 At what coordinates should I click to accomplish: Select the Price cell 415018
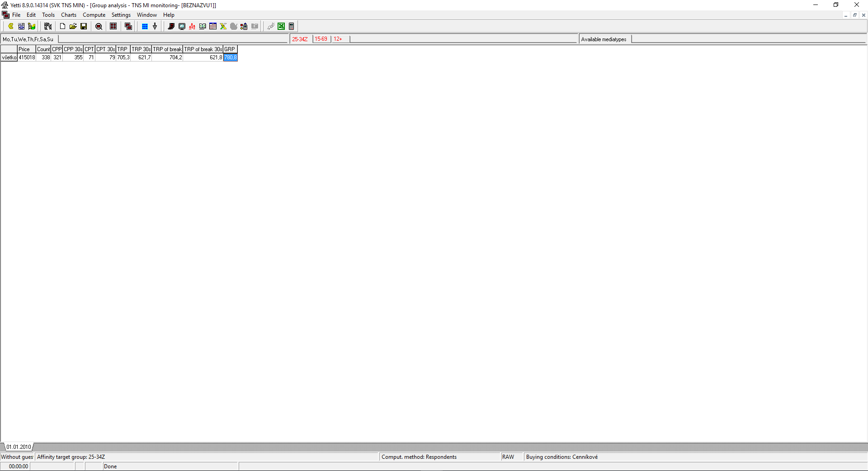coord(26,57)
